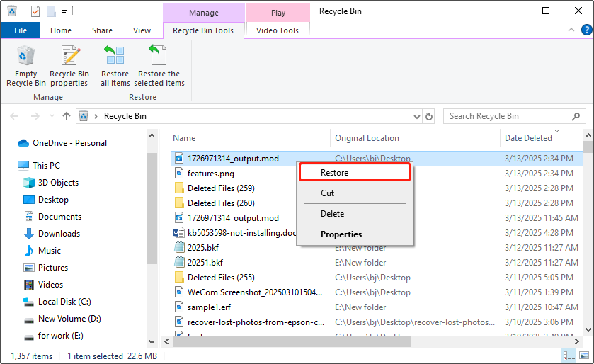Open Pictures in navigation pane
The width and height of the screenshot is (594, 364).
point(53,268)
